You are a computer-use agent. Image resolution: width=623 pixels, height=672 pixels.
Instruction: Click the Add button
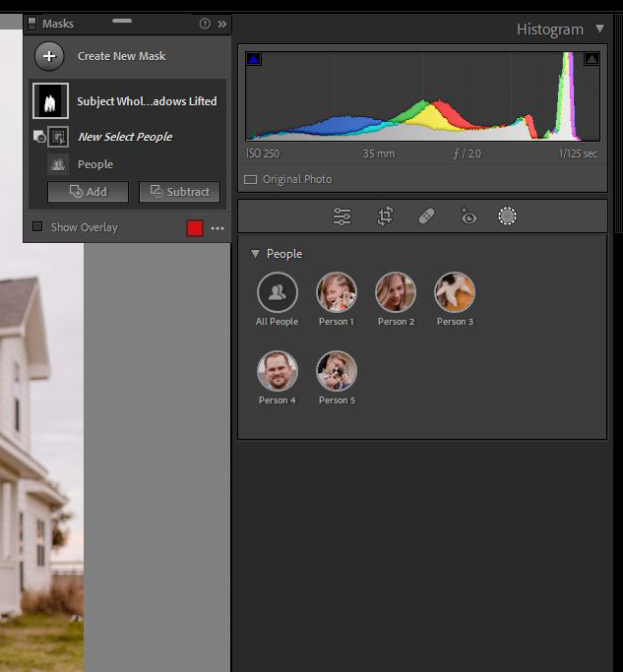[89, 192]
